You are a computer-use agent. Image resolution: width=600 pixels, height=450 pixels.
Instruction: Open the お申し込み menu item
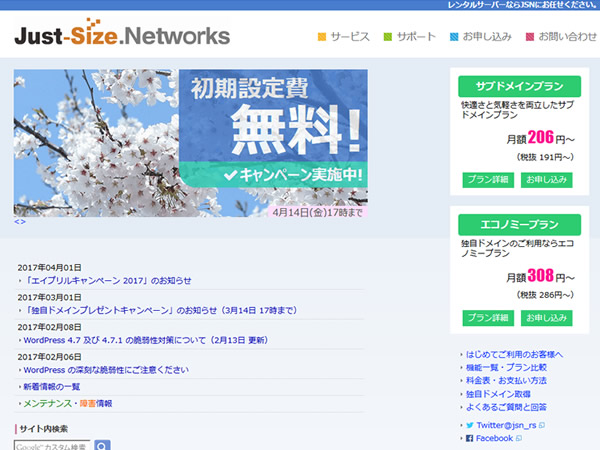coord(481,37)
